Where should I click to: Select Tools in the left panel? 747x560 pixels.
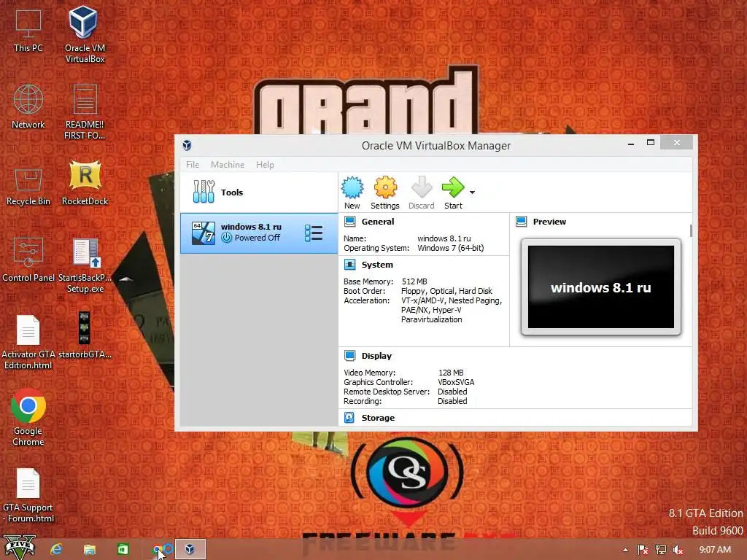click(x=259, y=192)
